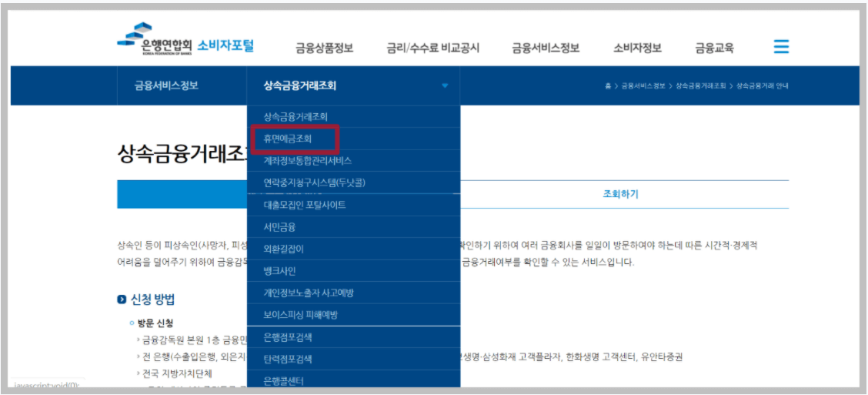Screen dimensions: 868x395
Task: Click 상속금융거래 안내 in the breadcrumb
Action: click(x=762, y=86)
